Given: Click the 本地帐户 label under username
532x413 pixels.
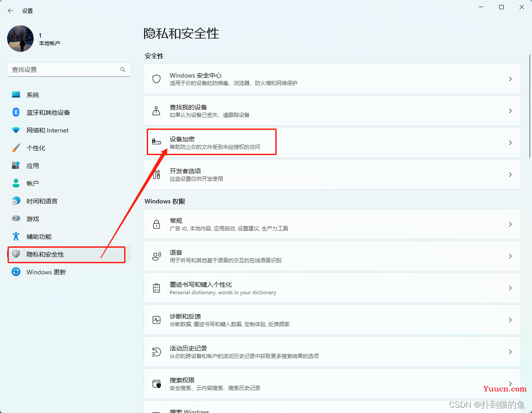Looking at the screenshot, I should pyautogui.click(x=50, y=43).
